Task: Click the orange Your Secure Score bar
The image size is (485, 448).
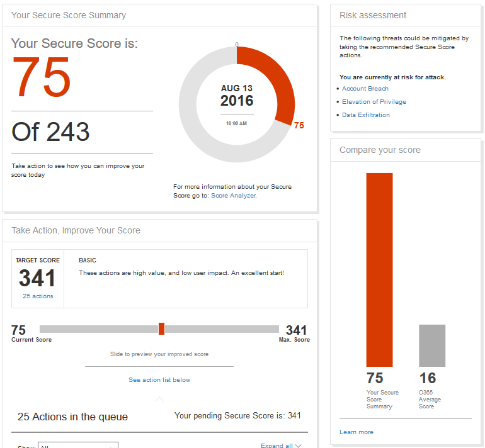Action: click(x=379, y=269)
